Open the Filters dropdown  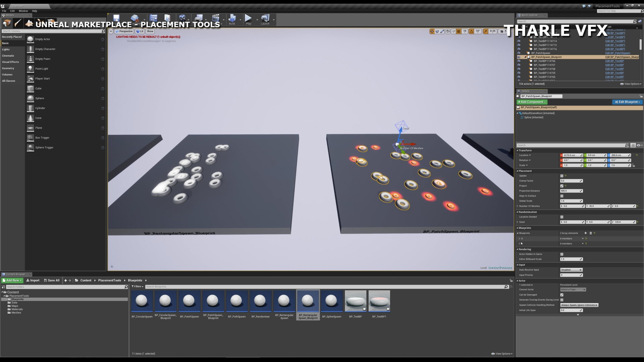pyautogui.click(x=138, y=287)
